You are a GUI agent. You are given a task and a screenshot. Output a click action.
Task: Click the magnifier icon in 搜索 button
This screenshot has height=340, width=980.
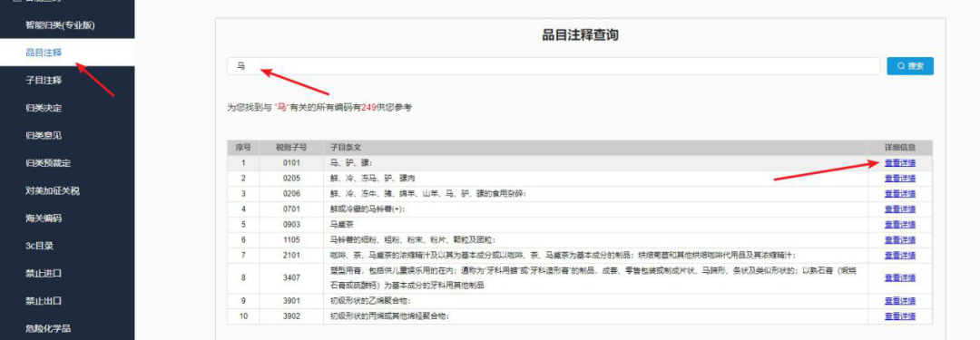click(x=901, y=66)
